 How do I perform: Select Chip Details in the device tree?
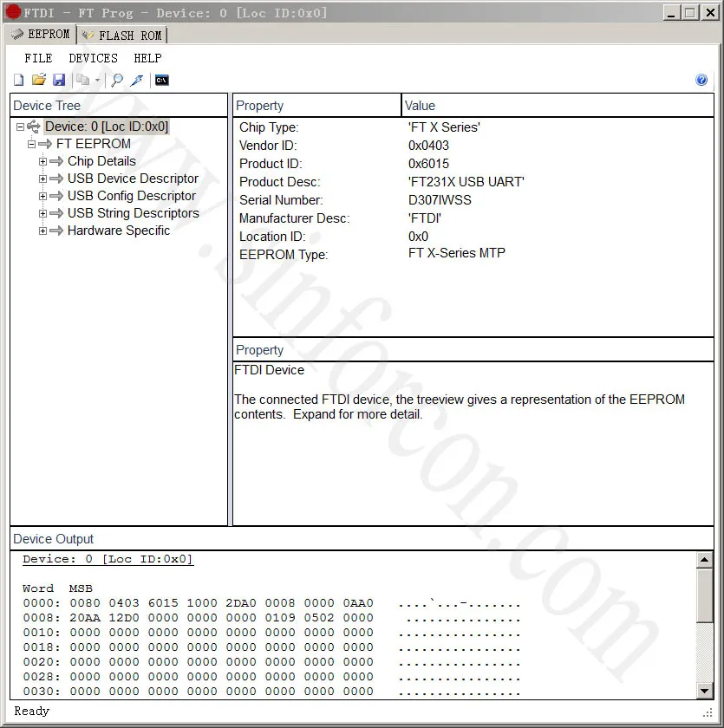pyautogui.click(x=101, y=161)
